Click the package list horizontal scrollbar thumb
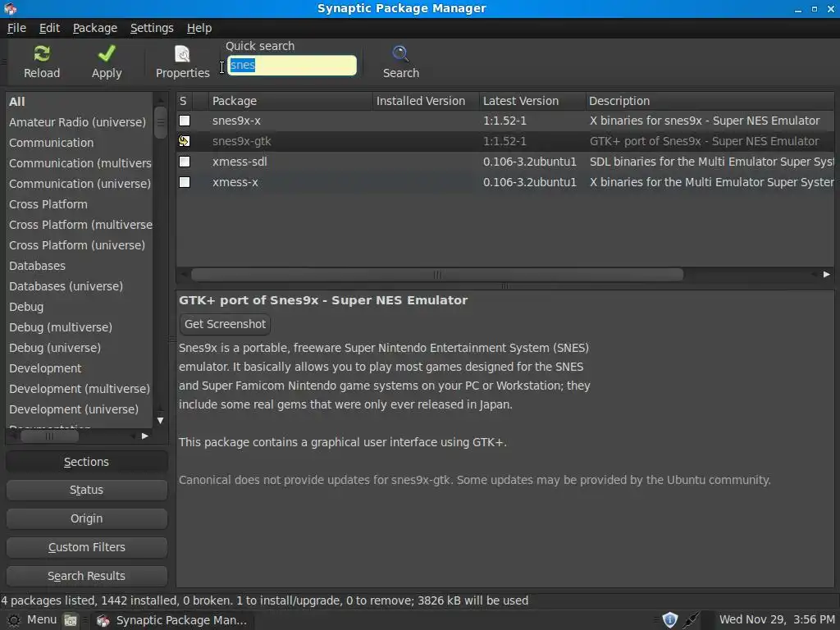The image size is (840, 630). [437, 274]
